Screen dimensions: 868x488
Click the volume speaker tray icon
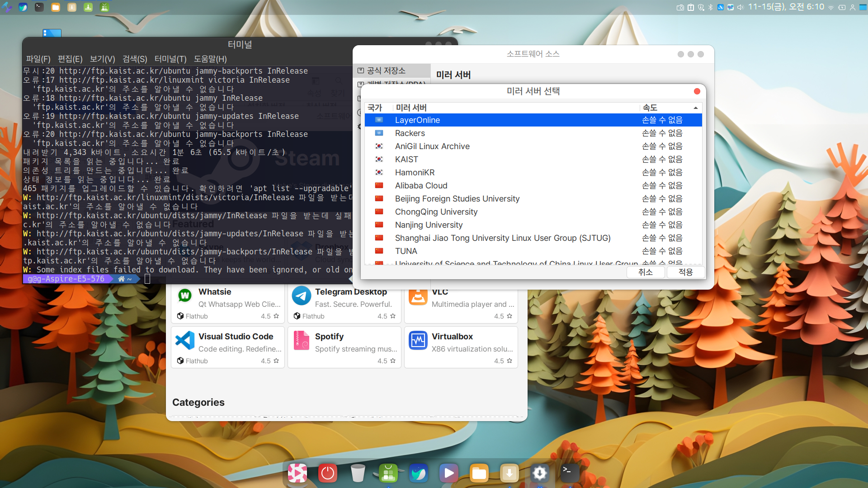point(741,7)
